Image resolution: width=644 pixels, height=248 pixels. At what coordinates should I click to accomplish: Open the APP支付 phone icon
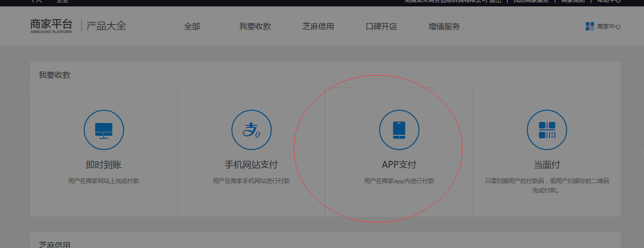[399, 130]
